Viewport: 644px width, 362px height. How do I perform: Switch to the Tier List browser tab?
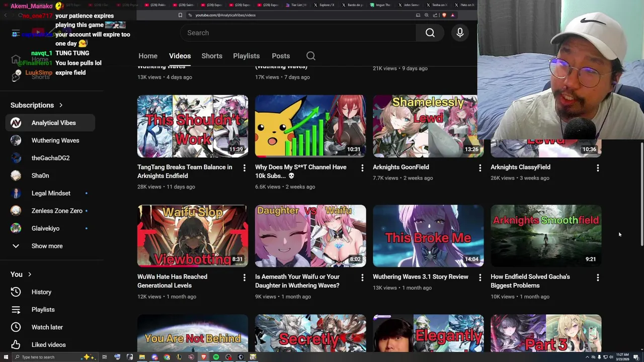pos(297,5)
